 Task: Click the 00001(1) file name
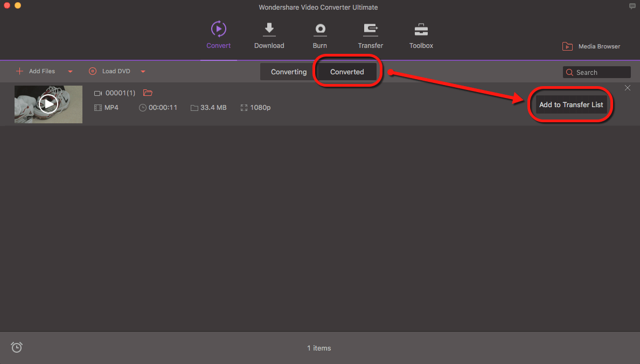point(120,93)
